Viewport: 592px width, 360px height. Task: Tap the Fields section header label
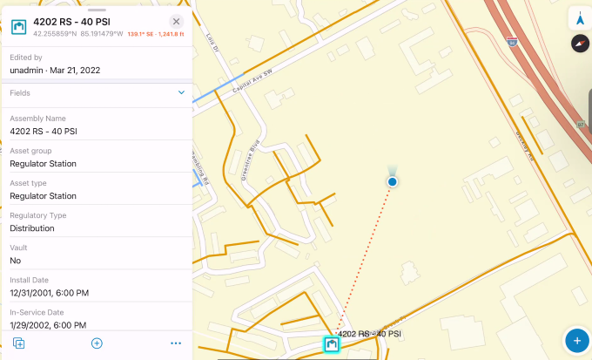[x=20, y=93]
